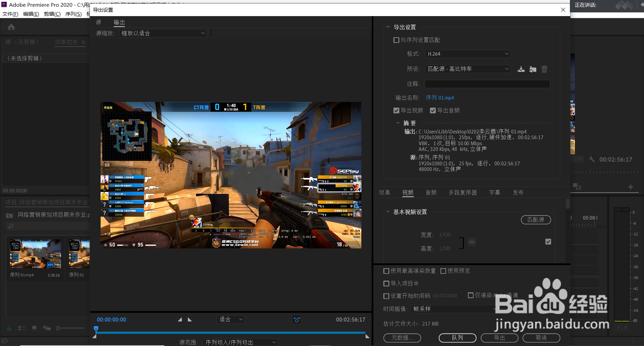Screen dimensions: 644x346
Task: Switch project panel to freeform view icon
Action: coord(47,328)
